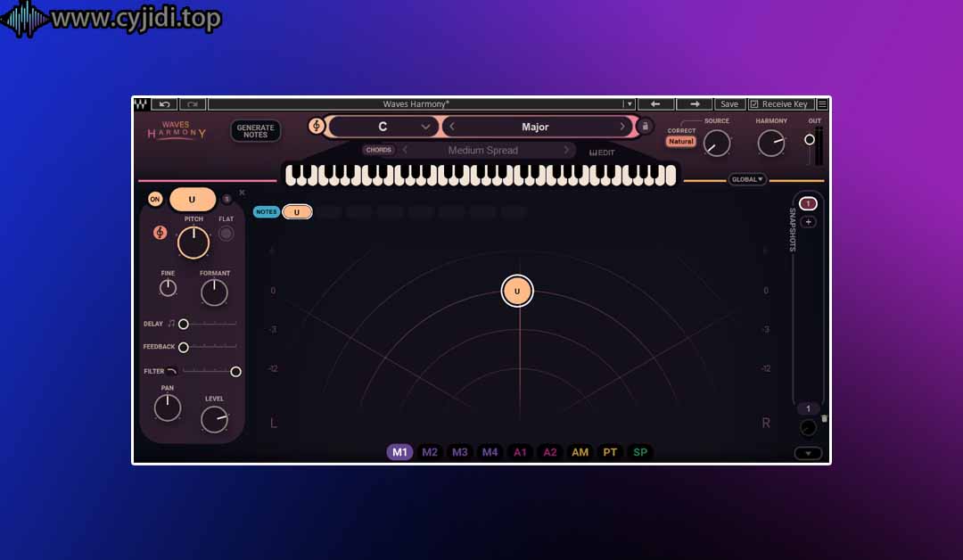Select the large U voice button in the panel

193,199
